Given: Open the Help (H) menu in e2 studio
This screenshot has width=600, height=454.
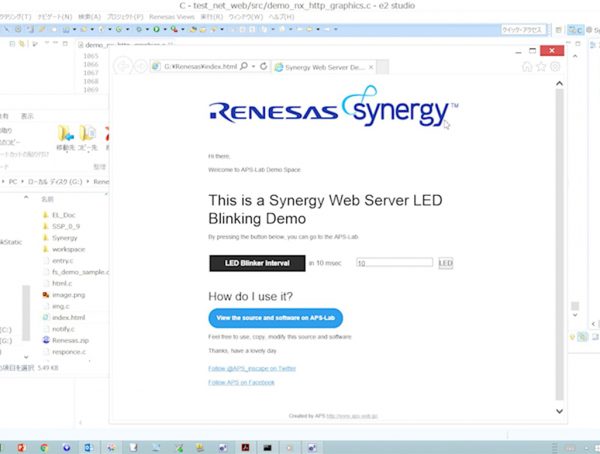Looking at the screenshot, I should coord(281,17).
